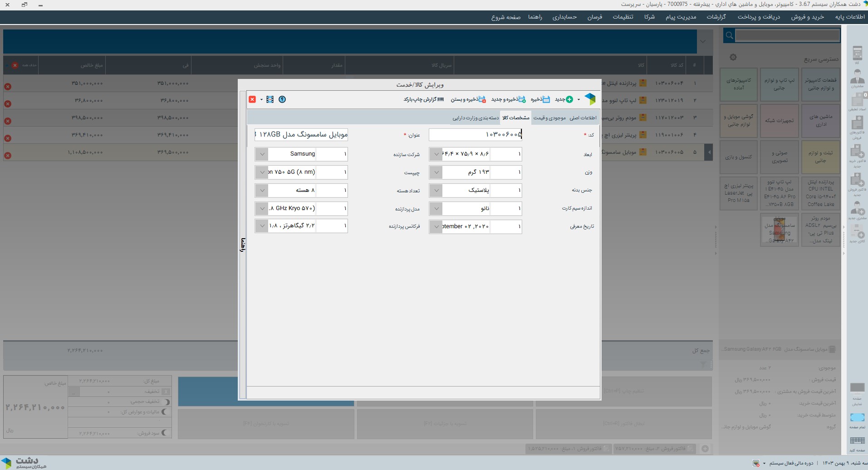Toggle سود فروش sales profit switch
Screen dimensions: 868x470
point(166,433)
